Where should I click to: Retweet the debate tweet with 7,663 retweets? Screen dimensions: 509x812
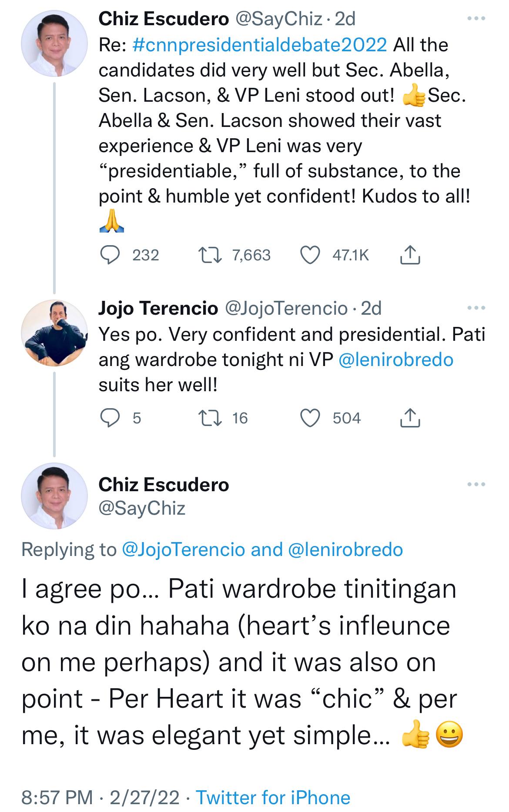click(x=210, y=255)
